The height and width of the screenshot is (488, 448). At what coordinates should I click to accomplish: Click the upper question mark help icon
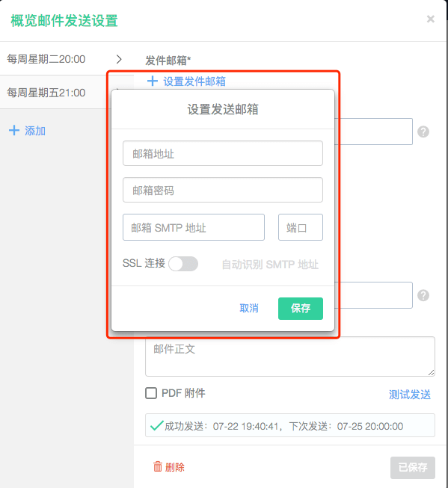coord(423,132)
